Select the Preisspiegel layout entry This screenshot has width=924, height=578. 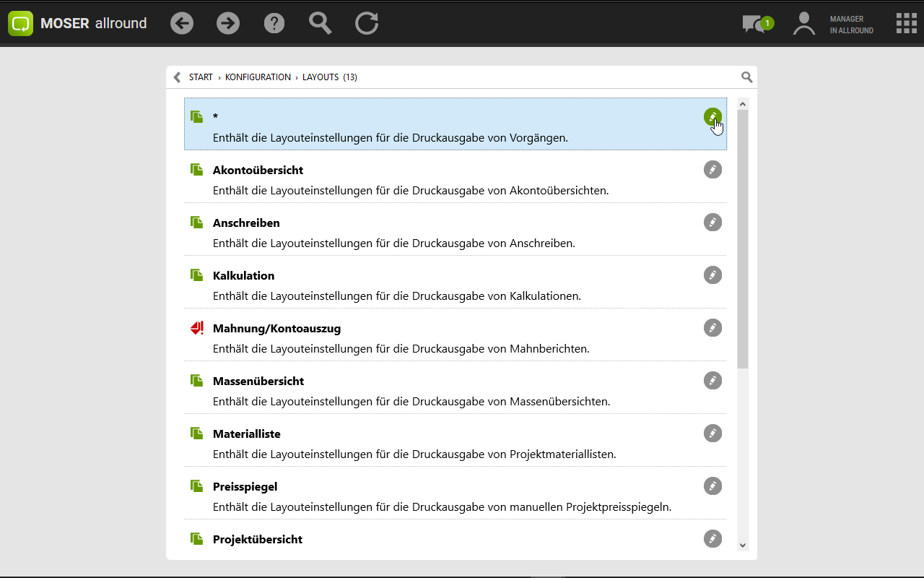245,487
